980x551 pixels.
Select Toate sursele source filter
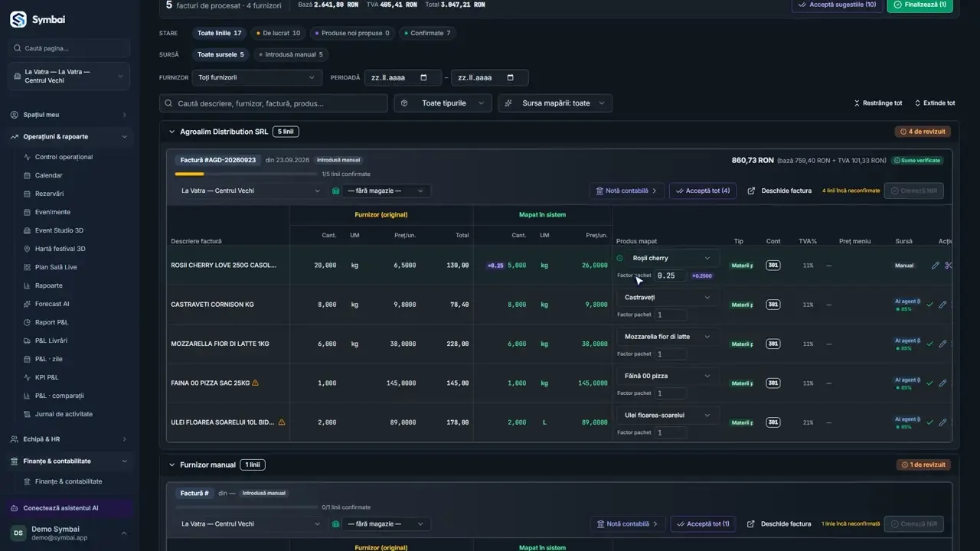click(220, 54)
